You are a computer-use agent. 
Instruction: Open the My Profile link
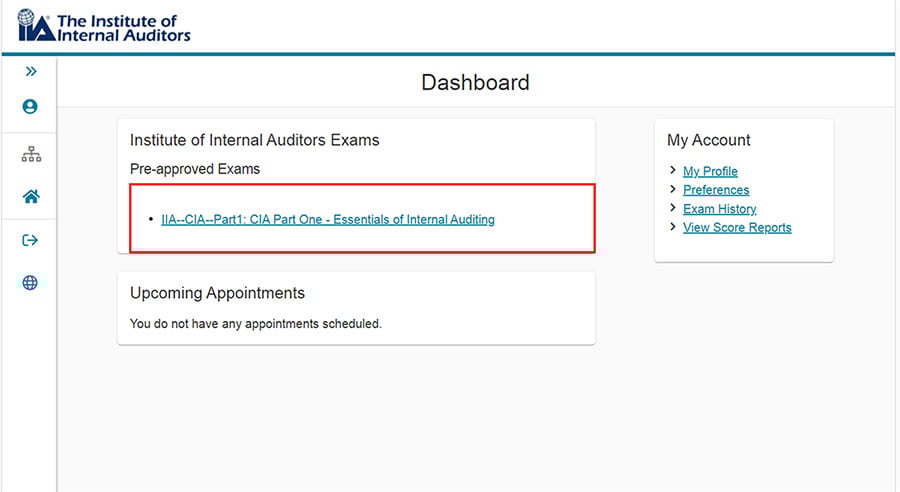[710, 171]
